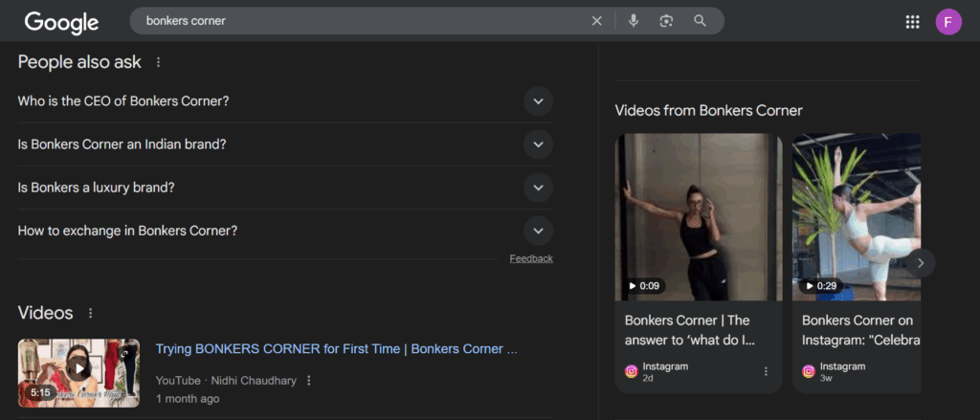
Task: Click the 'Videos from Bonkers Corner' heading
Action: [x=709, y=111]
